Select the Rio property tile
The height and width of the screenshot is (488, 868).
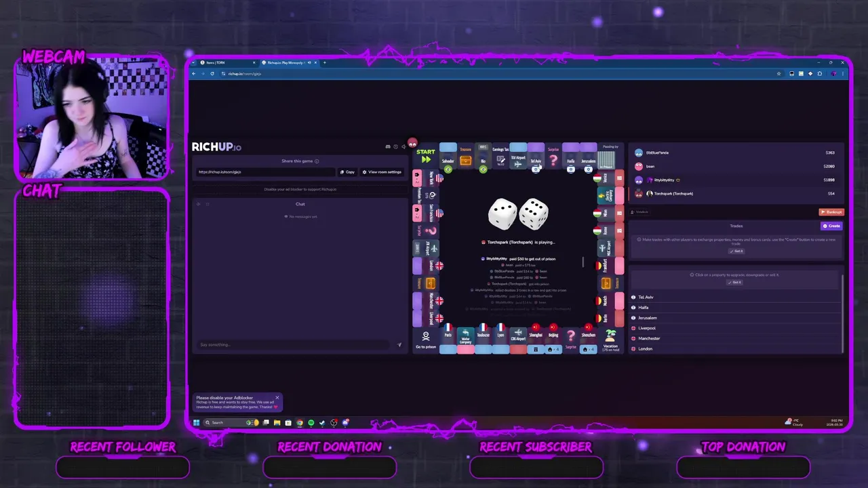(483, 156)
